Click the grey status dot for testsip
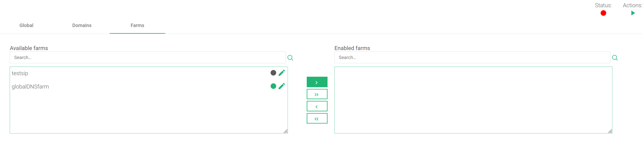644x142 pixels. pos(273,73)
